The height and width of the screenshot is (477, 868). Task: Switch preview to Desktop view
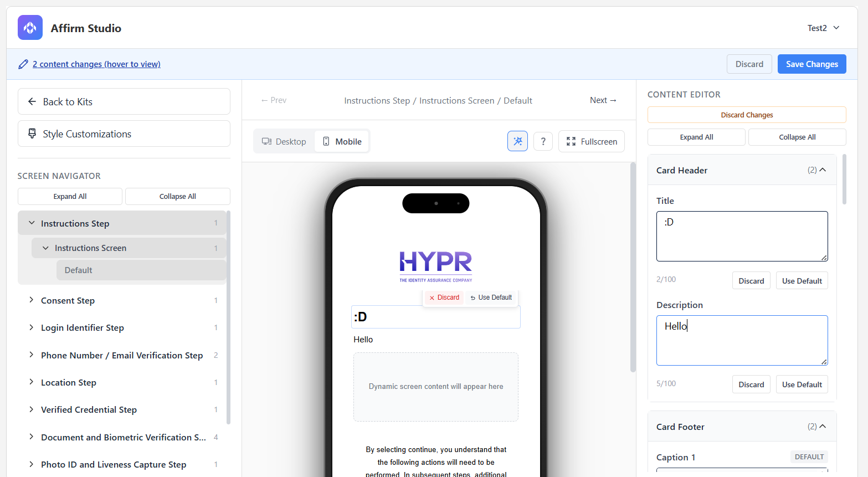pyautogui.click(x=284, y=141)
